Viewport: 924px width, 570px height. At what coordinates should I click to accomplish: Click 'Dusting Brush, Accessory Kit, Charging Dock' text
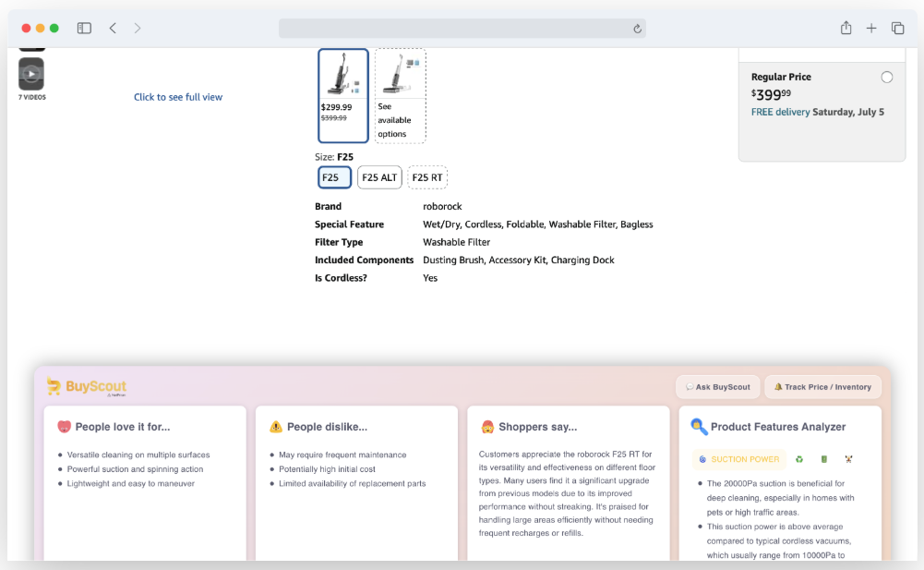click(518, 261)
